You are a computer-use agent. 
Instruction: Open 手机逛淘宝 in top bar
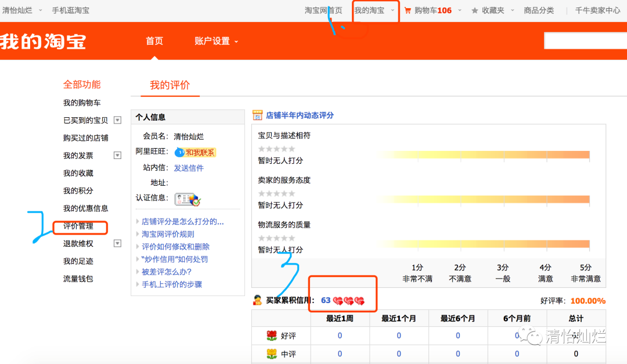click(x=70, y=10)
